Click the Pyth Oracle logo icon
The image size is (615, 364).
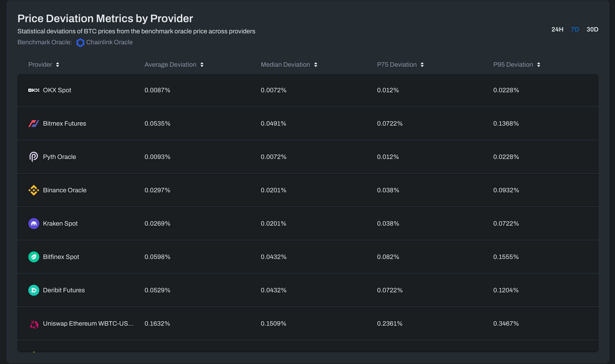34,157
